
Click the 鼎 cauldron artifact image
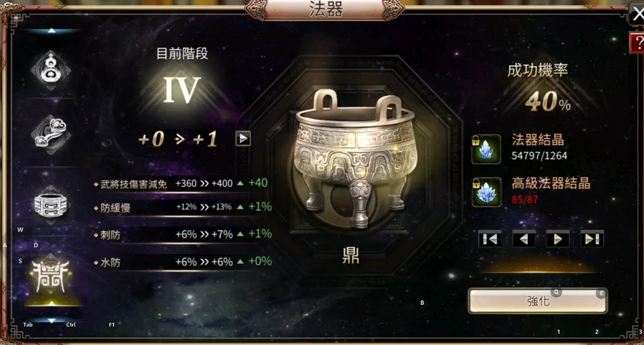click(x=354, y=158)
